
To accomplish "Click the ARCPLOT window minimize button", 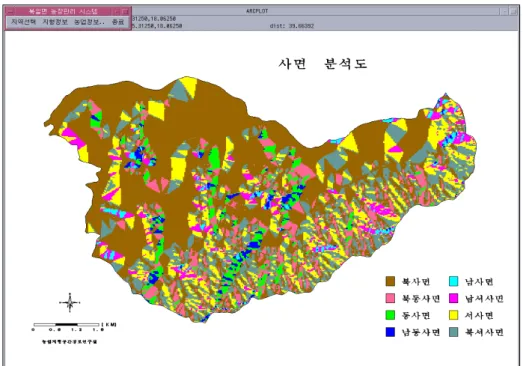I will coord(505,11).
